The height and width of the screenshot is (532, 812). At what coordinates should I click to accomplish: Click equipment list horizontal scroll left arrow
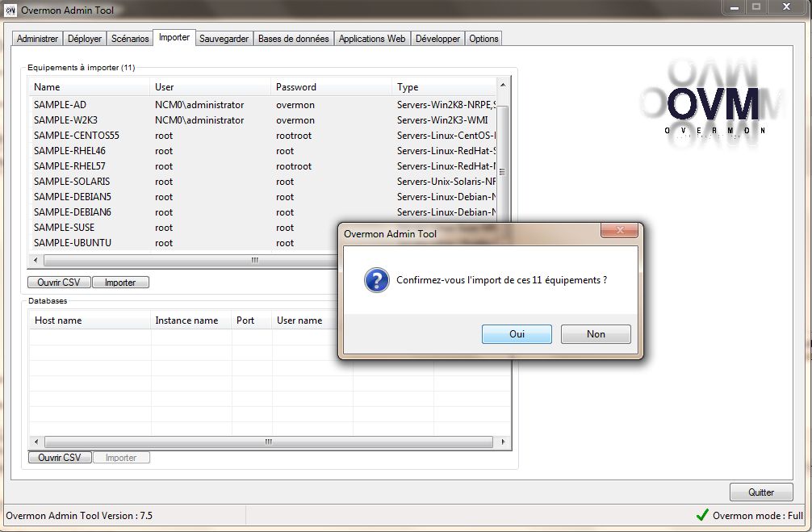36,260
